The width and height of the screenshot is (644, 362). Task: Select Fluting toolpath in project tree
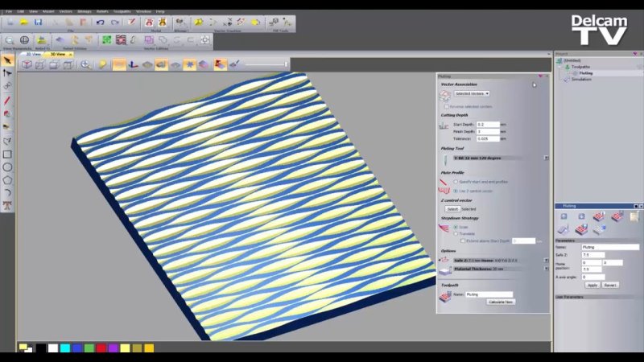click(585, 72)
